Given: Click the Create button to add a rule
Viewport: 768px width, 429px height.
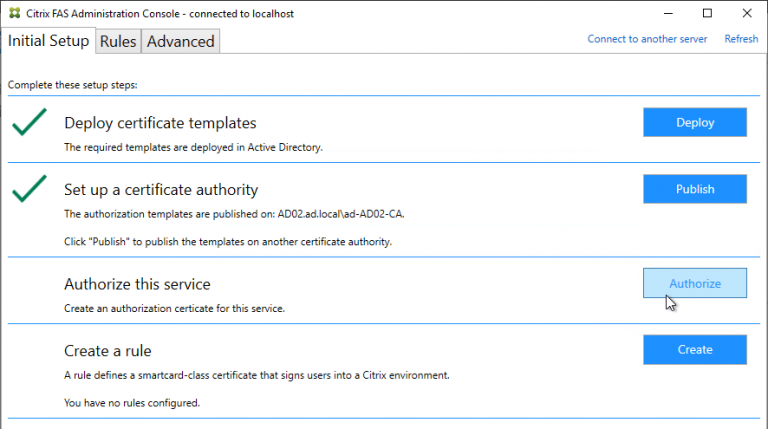Looking at the screenshot, I should [694, 349].
